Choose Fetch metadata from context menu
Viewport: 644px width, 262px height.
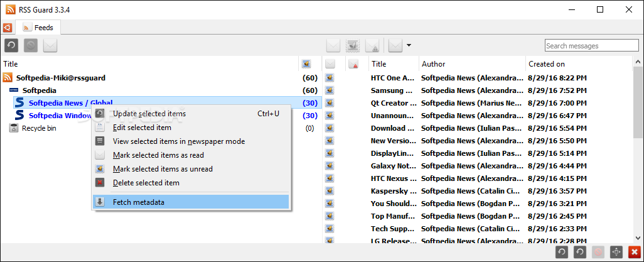[191, 202]
